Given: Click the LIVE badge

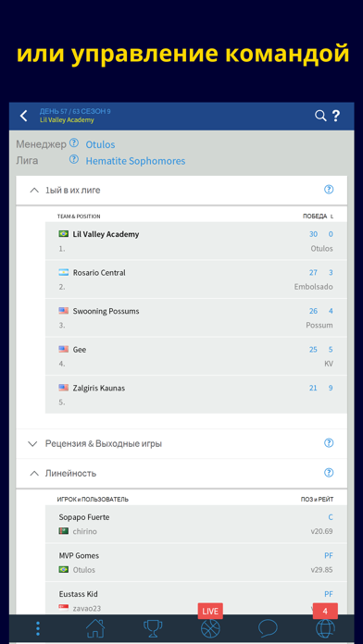Looking at the screenshot, I should (x=210, y=611).
